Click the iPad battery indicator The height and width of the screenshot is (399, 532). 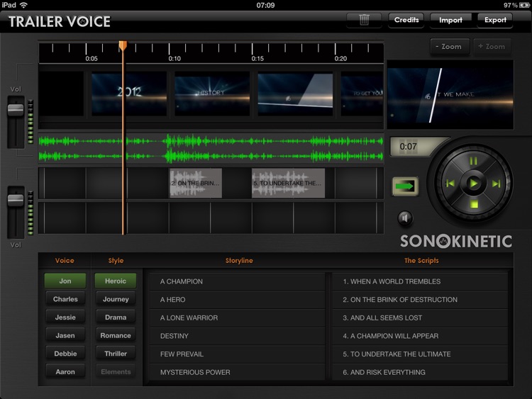524,5
